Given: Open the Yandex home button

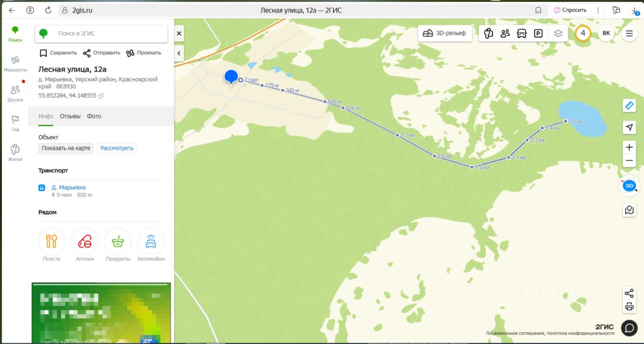Looking at the screenshot, I should tap(30, 10).
